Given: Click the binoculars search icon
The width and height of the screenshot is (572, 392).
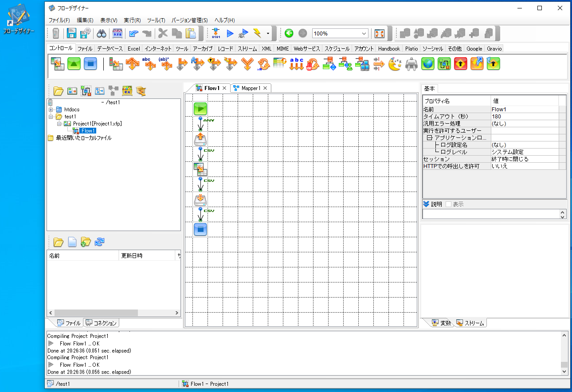Looking at the screenshot, I should point(102,33).
